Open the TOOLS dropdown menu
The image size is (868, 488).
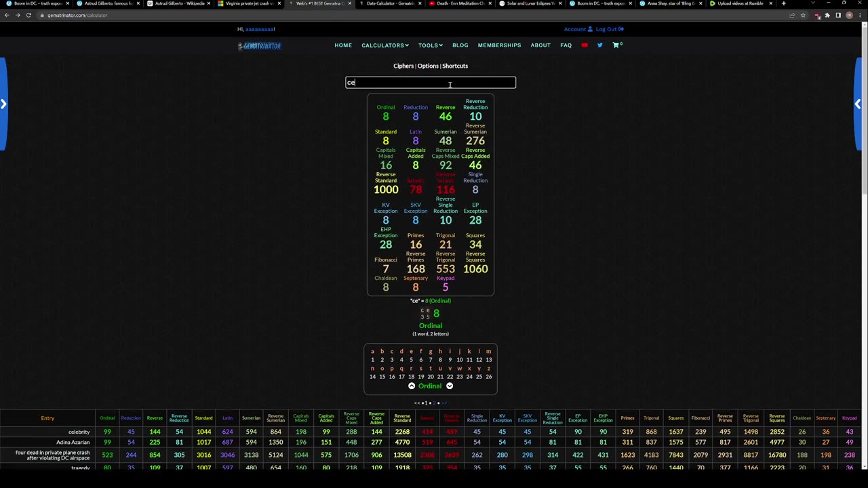(x=431, y=45)
